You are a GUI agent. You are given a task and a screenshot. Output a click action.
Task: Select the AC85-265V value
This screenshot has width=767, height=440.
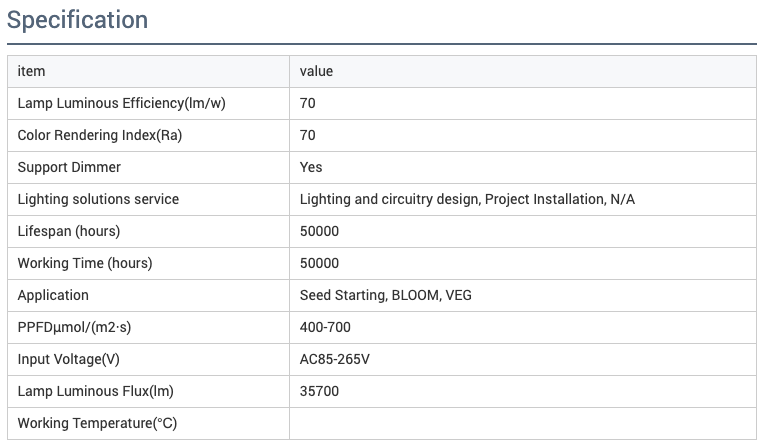(335, 359)
